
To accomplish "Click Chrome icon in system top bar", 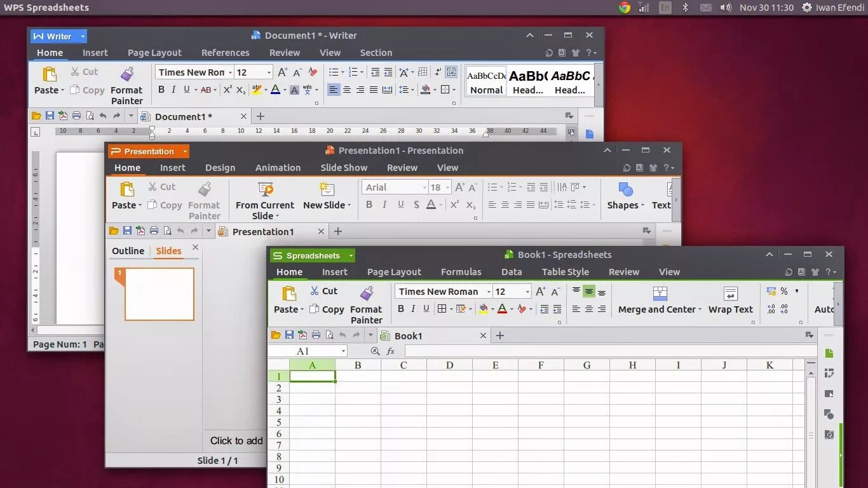I will click(x=625, y=8).
